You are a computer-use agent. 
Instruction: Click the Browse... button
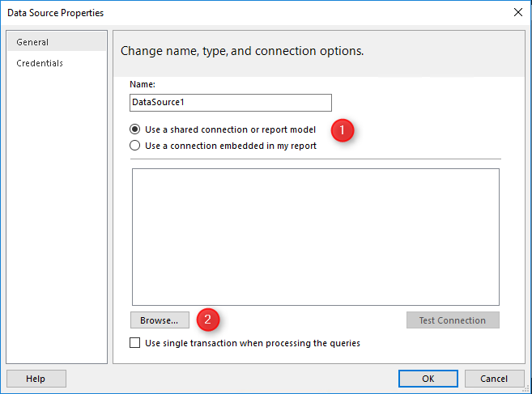coord(160,320)
